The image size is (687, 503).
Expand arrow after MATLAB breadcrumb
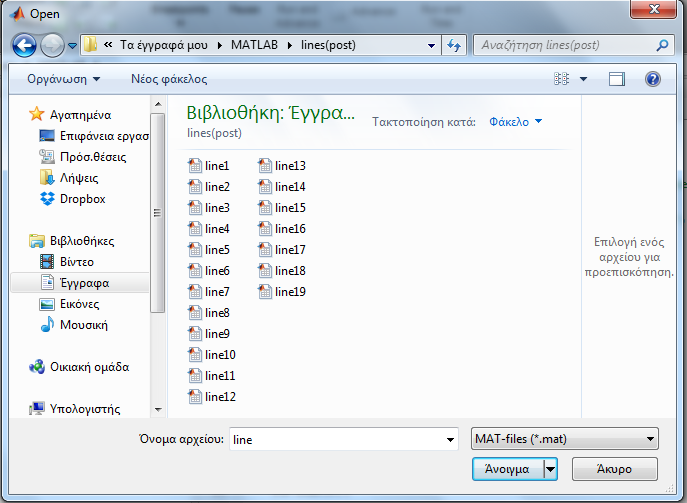coord(290,45)
